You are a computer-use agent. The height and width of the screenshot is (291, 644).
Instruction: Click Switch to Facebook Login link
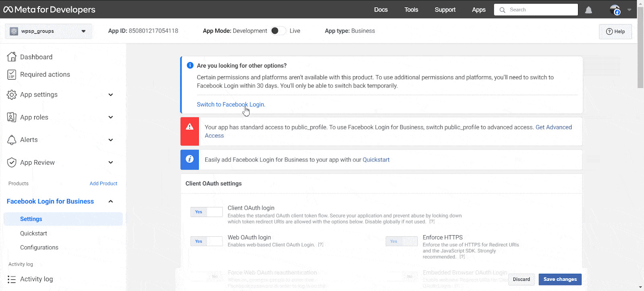click(x=231, y=105)
